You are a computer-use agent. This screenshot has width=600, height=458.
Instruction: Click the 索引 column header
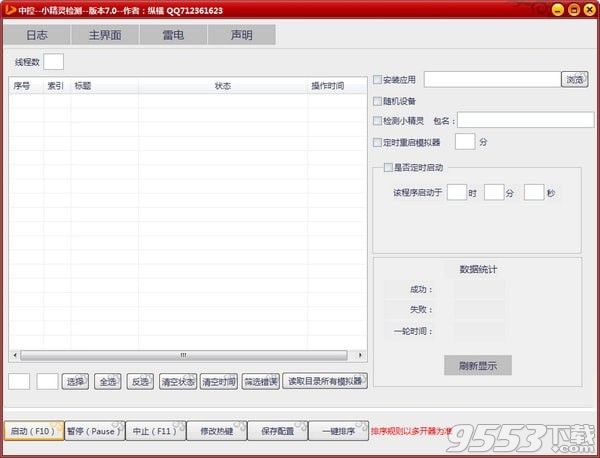click(x=57, y=86)
